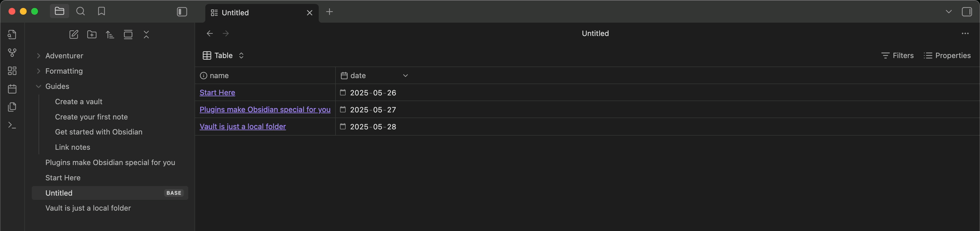Open a new tab
980x231 pixels.
[x=330, y=12]
